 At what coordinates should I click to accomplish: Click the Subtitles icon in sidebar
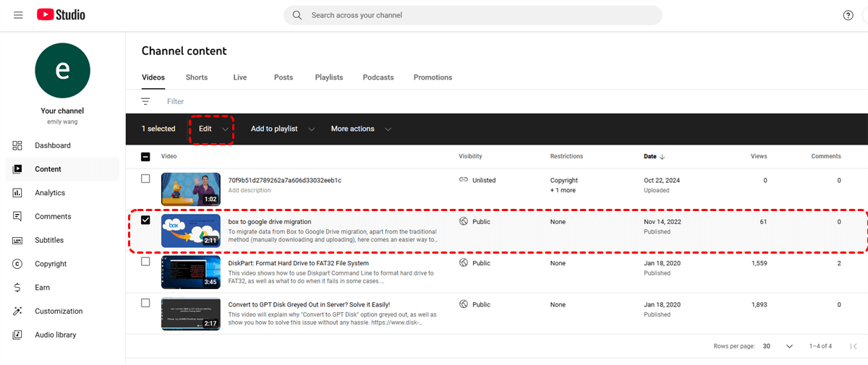[18, 240]
